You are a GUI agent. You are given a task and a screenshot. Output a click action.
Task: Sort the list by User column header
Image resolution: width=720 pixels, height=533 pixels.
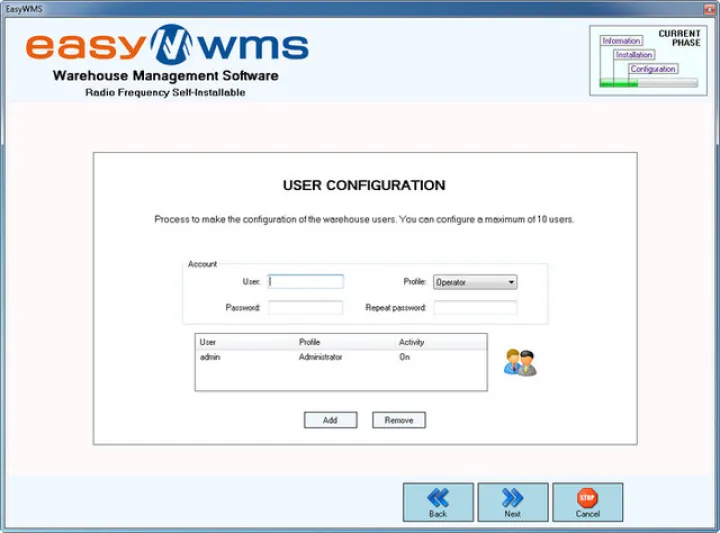[208, 342]
